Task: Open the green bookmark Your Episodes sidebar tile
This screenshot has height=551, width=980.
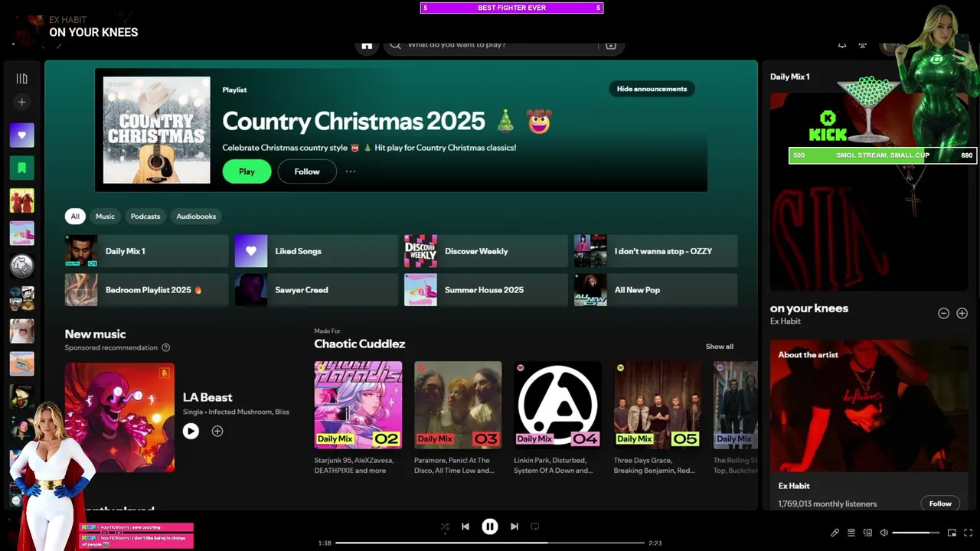Action: (x=21, y=168)
